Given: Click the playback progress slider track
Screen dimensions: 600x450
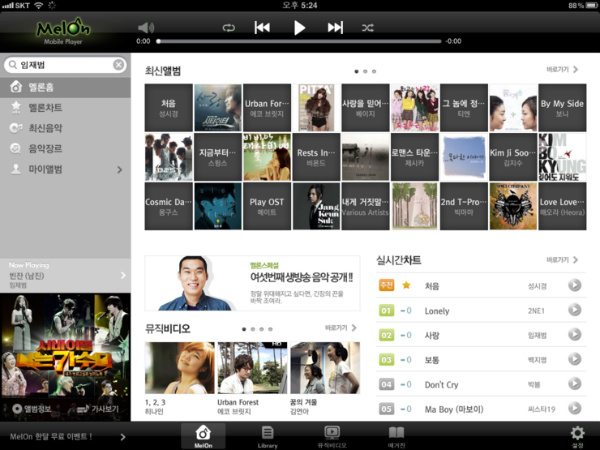Looking at the screenshot, I should [300, 41].
